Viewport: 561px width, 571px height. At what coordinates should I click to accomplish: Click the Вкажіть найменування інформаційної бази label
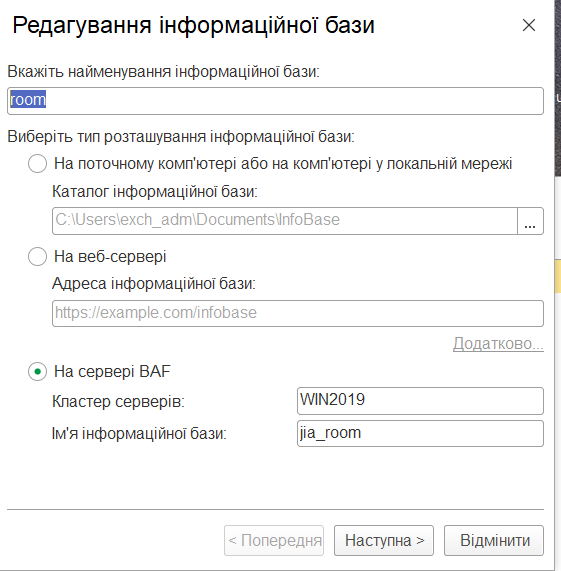click(x=163, y=71)
